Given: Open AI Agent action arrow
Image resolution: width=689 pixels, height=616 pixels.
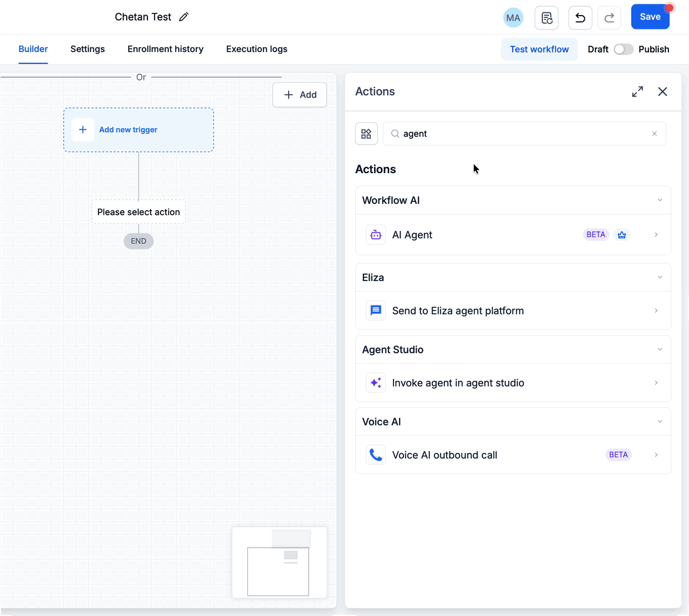Looking at the screenshot, I should pos(656,235).
